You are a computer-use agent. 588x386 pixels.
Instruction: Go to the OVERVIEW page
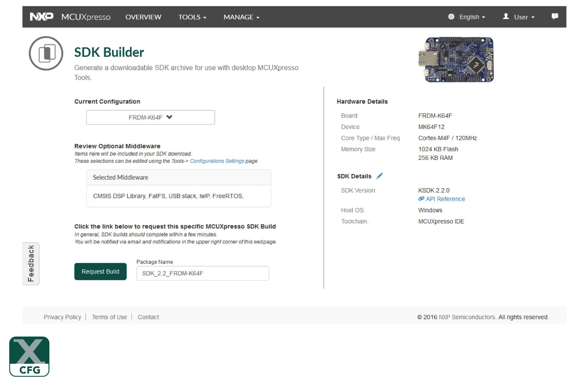[143, 17]
